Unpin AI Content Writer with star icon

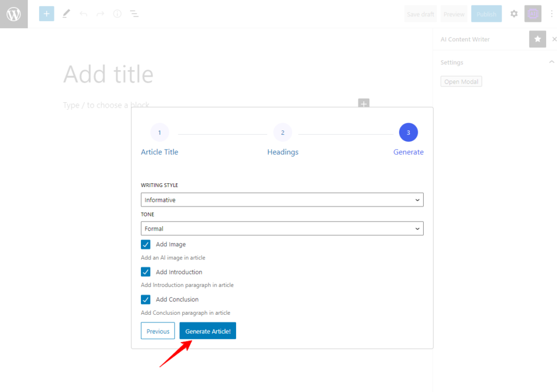click(537, 39)
